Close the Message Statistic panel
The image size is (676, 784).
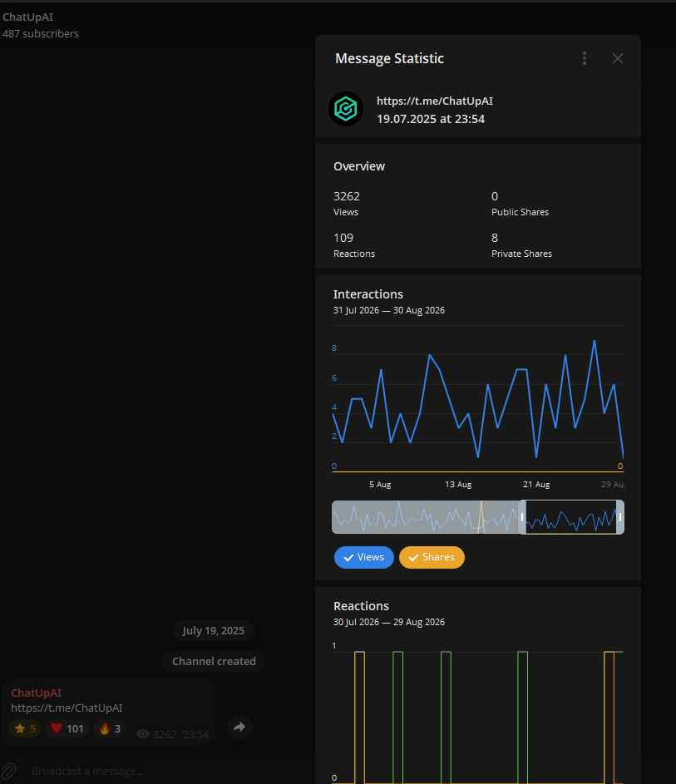[618, 58]
